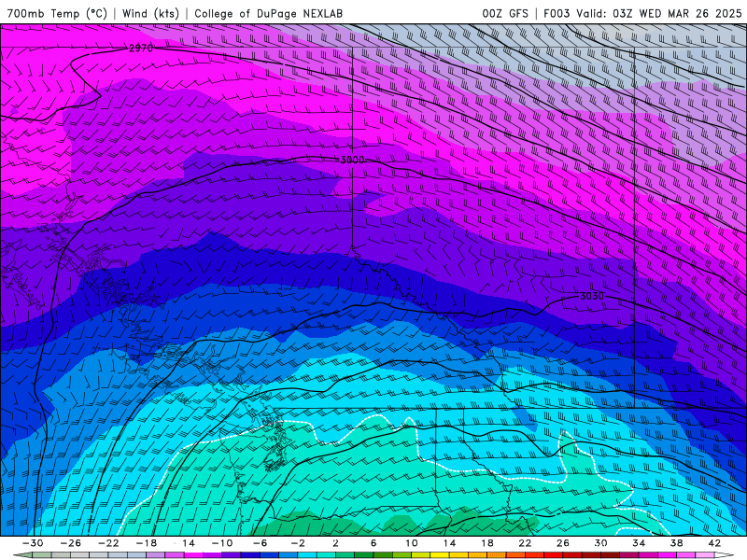The width and height of the screenshot is (747, 560).
Task: Click the F003 forecast hour label
Action: (x=557, y=13)
